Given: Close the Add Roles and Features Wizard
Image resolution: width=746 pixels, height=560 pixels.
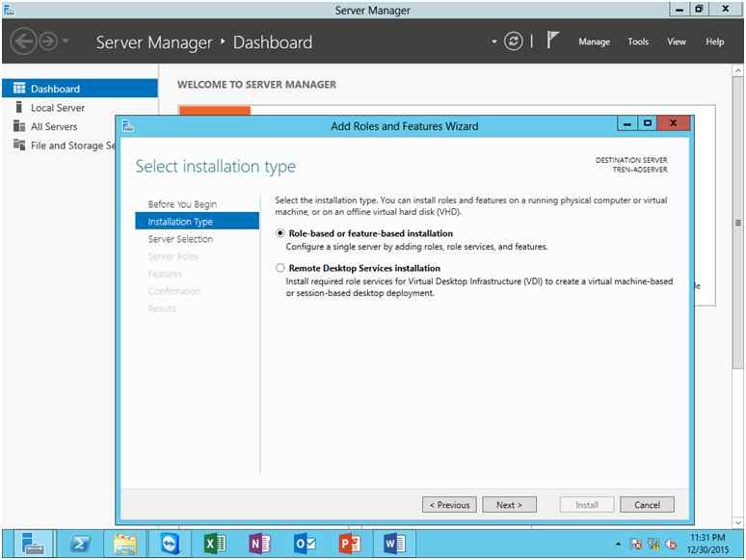Looking at the screenshot, I should [x=673, y=123].
